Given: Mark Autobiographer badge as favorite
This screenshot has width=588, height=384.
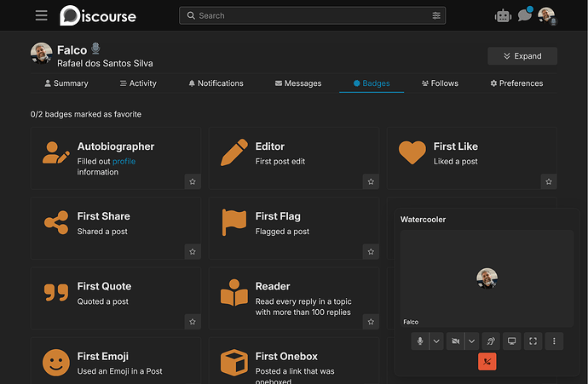Looking at the screenshot, I should [193, 181].
